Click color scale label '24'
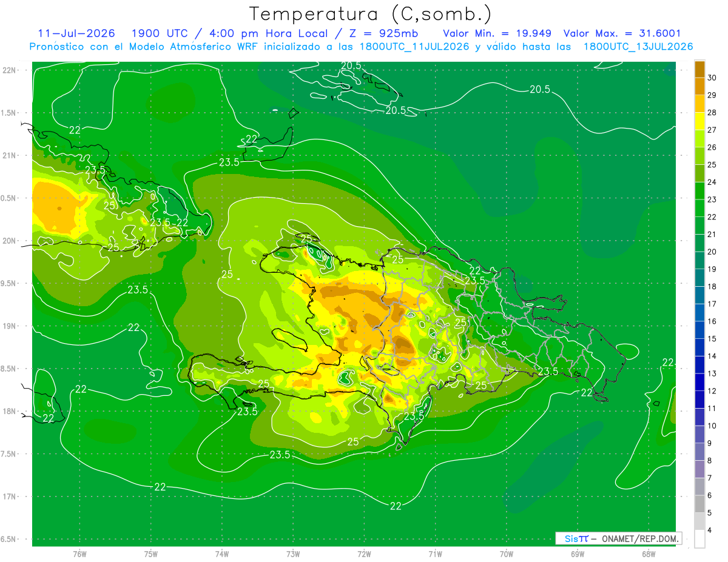This screenshot has height=562, width=728. tap(713, 182)
